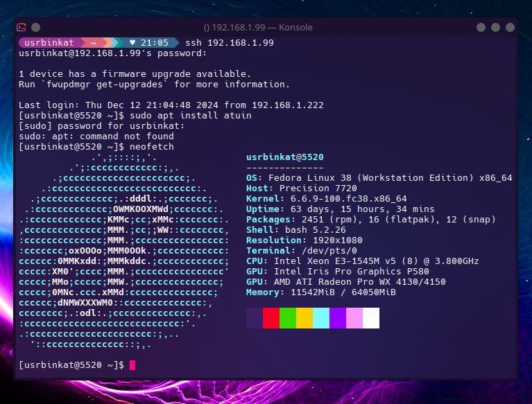Screen dimensions: 532x404
Task: Click the violet color block
Action: click(338, 318)
